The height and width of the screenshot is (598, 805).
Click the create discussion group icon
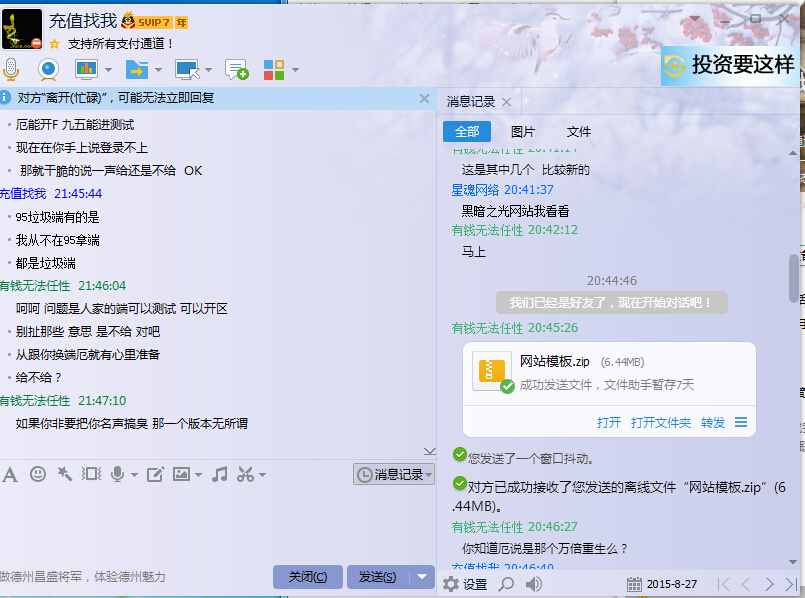[x=236, y=69]
